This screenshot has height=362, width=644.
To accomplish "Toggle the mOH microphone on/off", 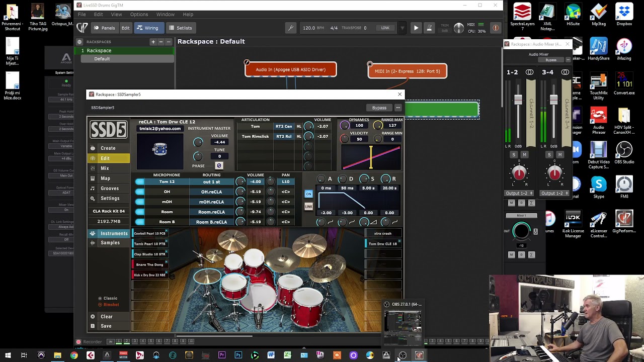I will tap(140, 202).
